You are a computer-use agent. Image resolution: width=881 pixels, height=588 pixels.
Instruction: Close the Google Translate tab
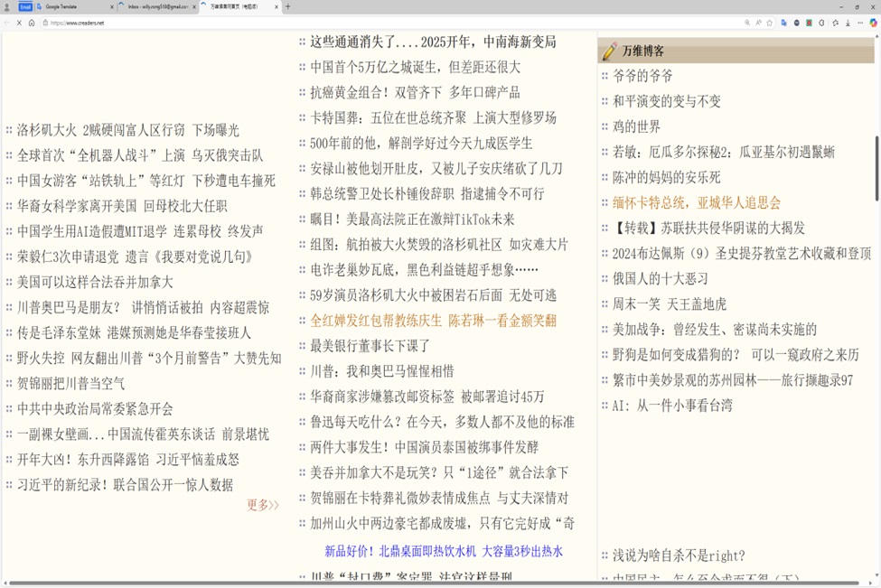(x=112, y=6)
